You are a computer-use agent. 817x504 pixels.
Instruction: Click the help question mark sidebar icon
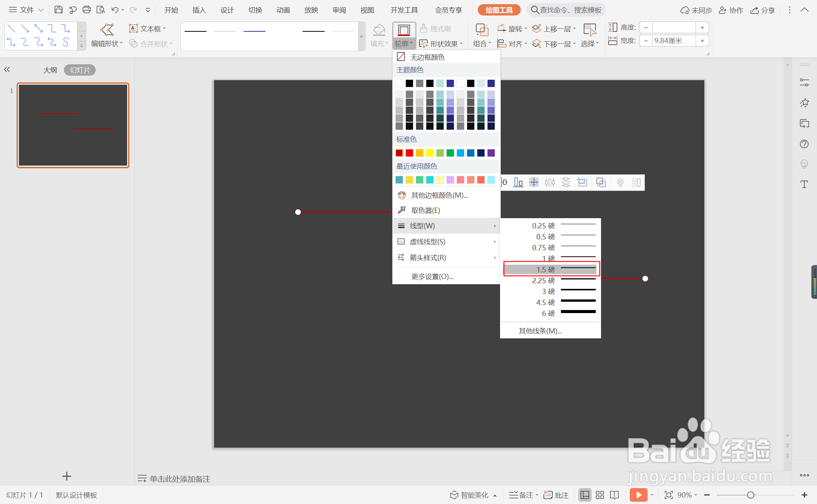pos(804,144)
